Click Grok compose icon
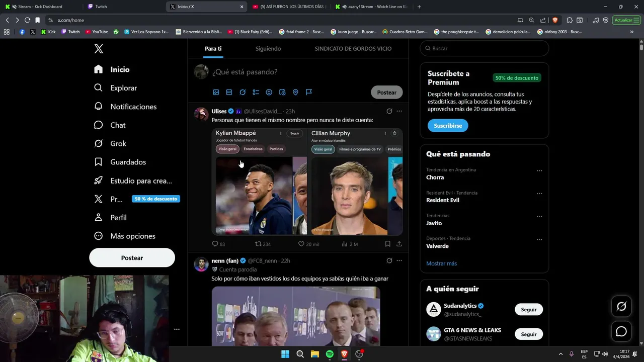The height and width of the screenshot is (362, 644). pyautogui.click(x=243, y=92)
